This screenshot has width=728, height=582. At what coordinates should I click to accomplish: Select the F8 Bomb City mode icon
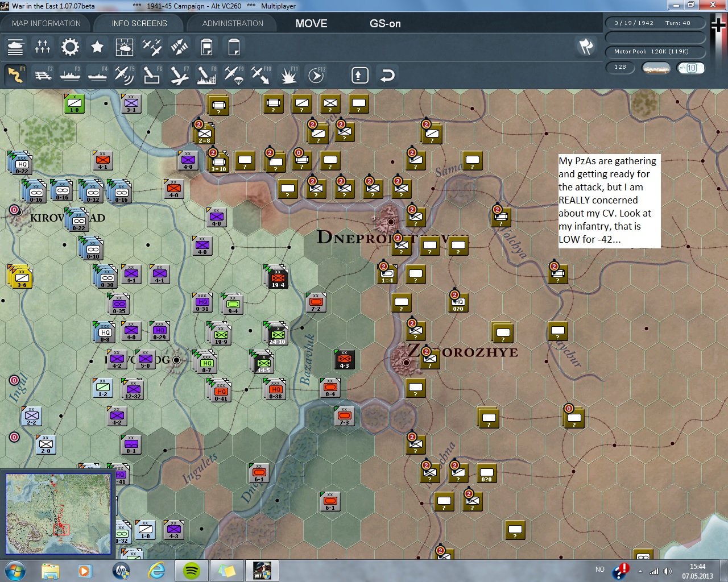click(206, 74)
